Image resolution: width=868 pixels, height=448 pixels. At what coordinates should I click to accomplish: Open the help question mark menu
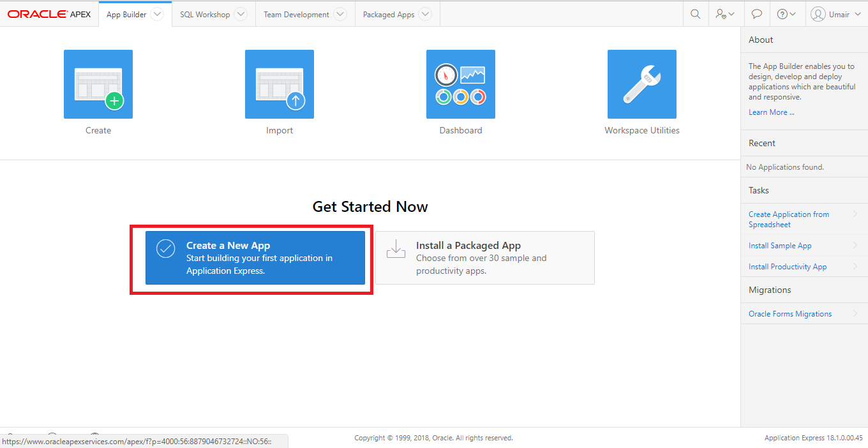click(786, 14)
